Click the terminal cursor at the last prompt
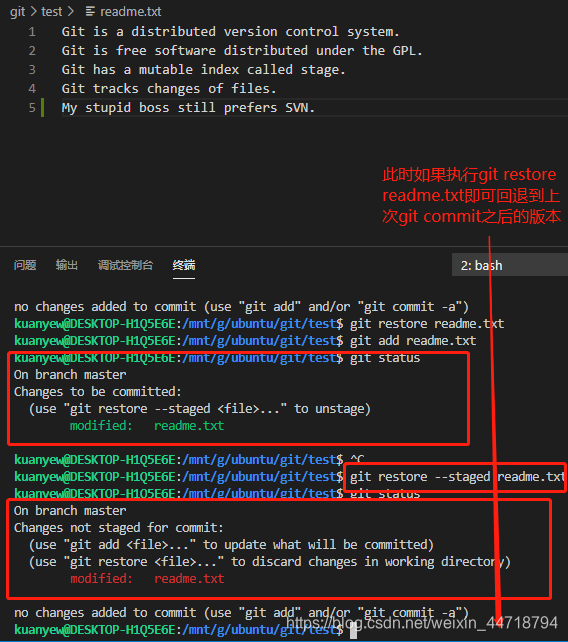Viewport: 568px width, 642px height. point(353,631)
